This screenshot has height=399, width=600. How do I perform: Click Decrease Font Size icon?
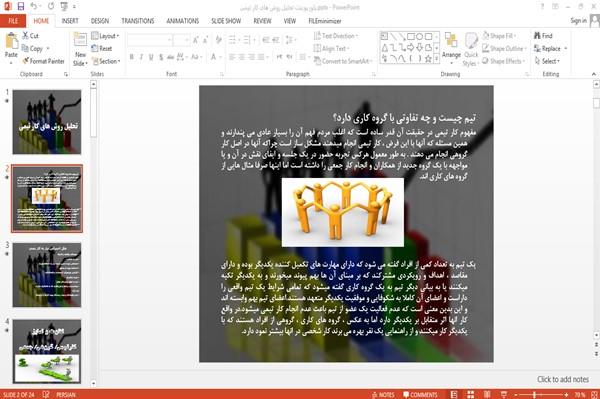[205, 39]
